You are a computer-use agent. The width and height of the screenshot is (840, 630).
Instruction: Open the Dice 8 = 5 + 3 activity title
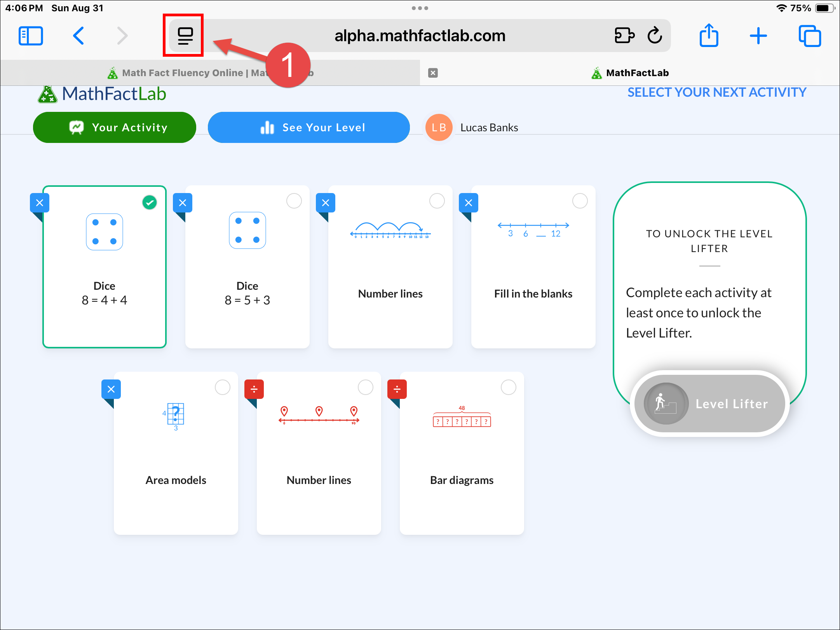[x=247, y=293]
